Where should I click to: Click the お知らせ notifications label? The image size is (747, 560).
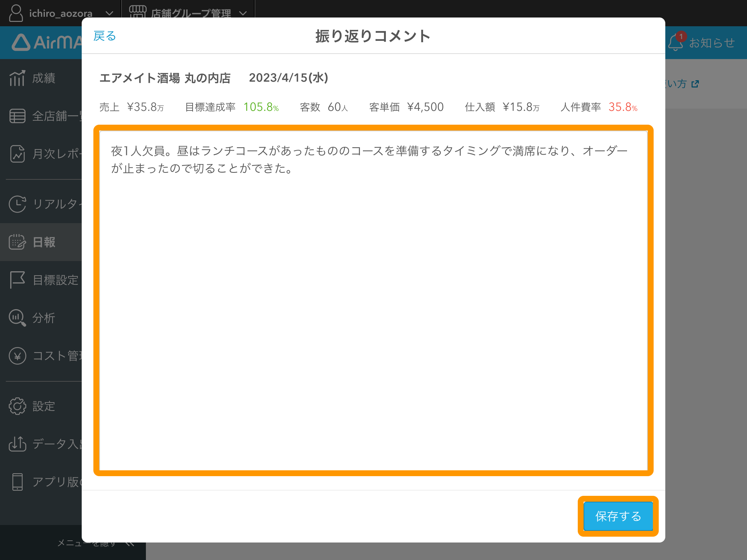[x=712, y=43]
